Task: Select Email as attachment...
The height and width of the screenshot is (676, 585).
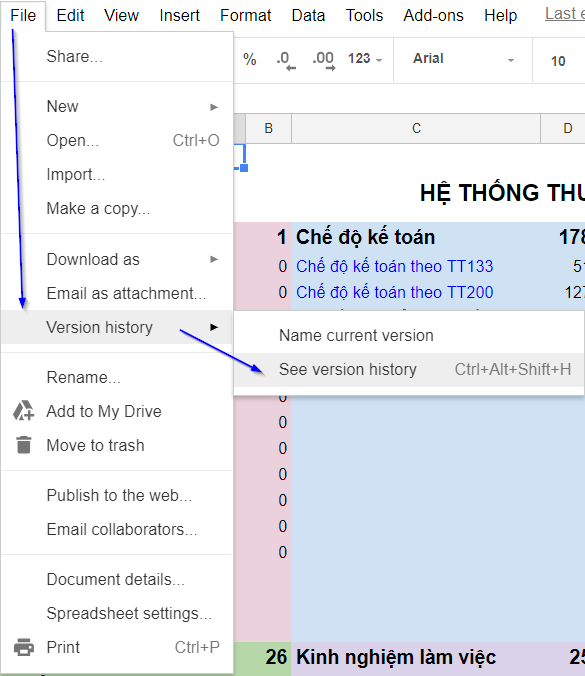Action: click(117, 294)
